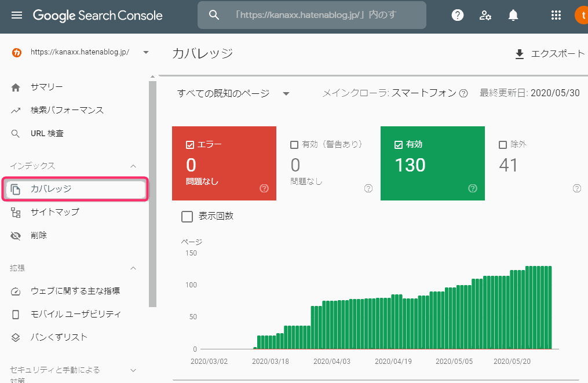Select カバレッジ in the sidebar

75,189
